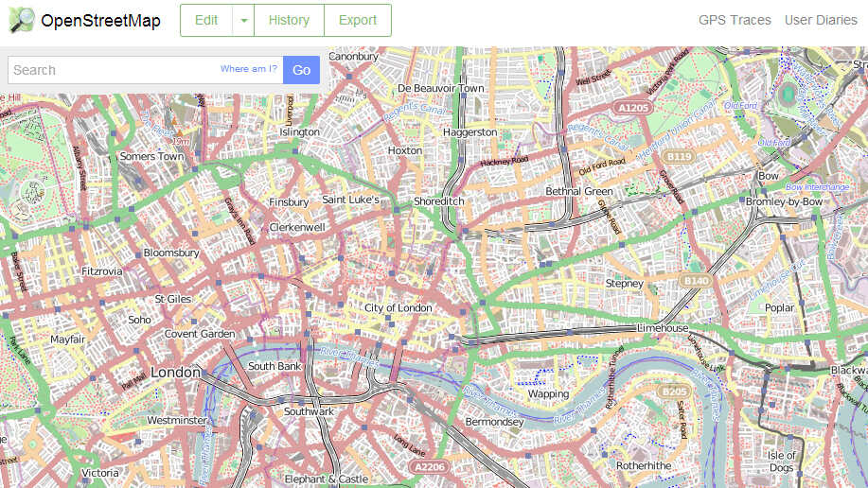
Task: Click the 'De Beauvoir Town' map label
Action: coord(441,88)
